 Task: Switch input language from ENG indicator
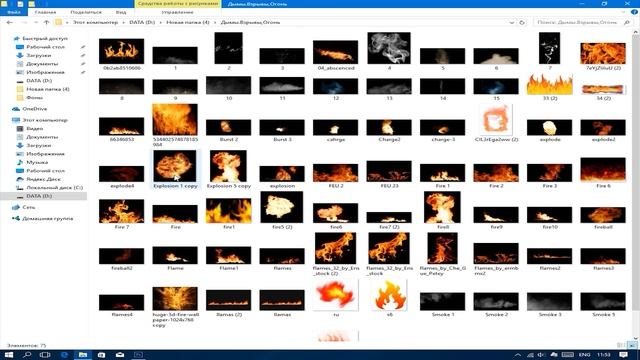(x=584, y=355)
